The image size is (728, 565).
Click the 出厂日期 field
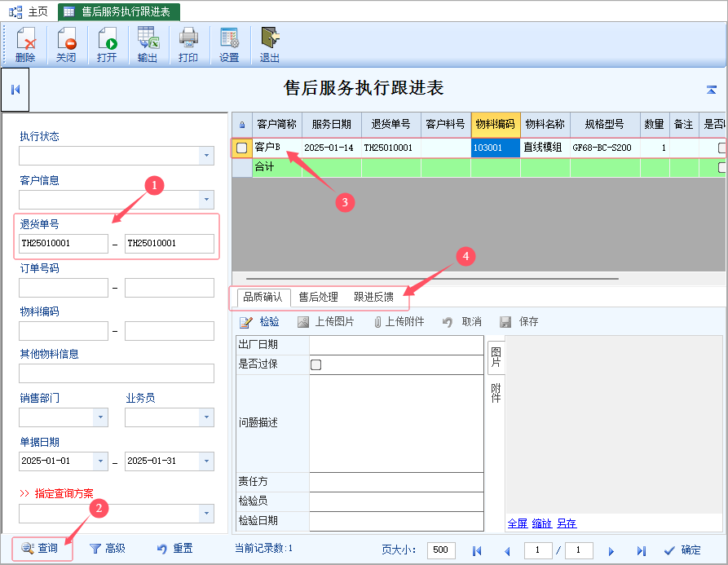[x=396, y=345]
